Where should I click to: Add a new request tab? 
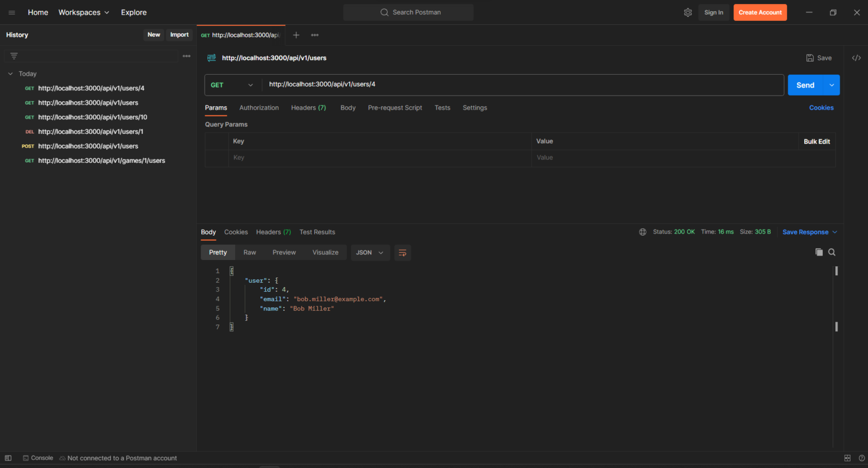[x=296, y=35]
